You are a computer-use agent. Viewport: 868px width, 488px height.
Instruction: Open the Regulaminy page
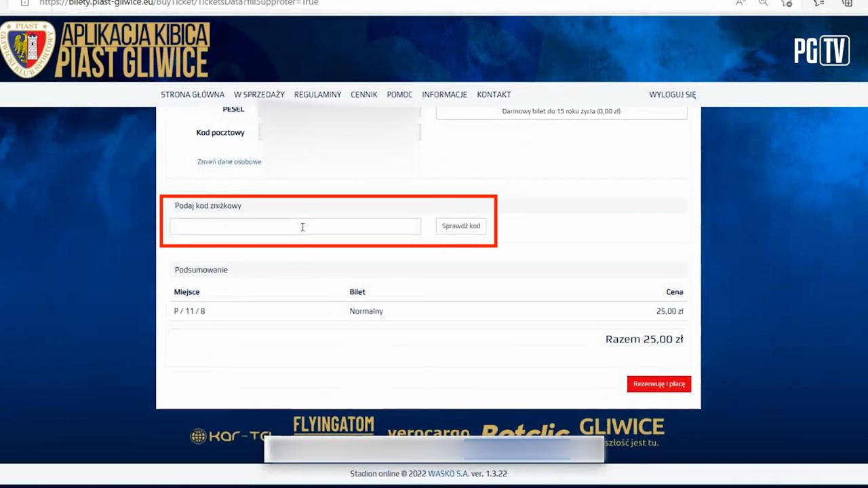point(317,95)
